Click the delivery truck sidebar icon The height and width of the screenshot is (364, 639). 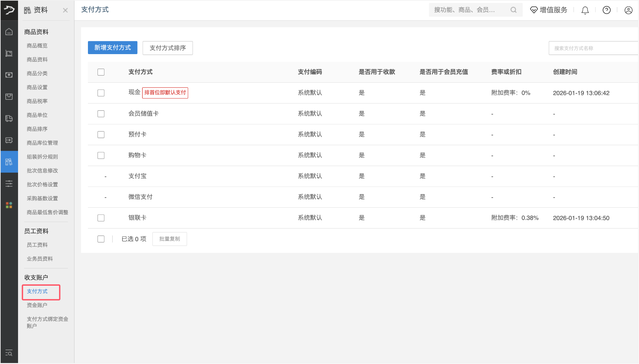pyautogui.click(x=9, y=118)
